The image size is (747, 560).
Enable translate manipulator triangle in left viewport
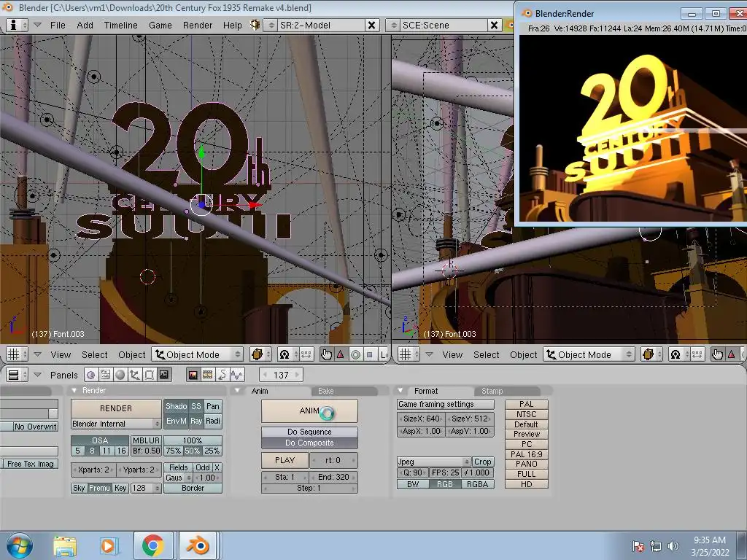340,354
